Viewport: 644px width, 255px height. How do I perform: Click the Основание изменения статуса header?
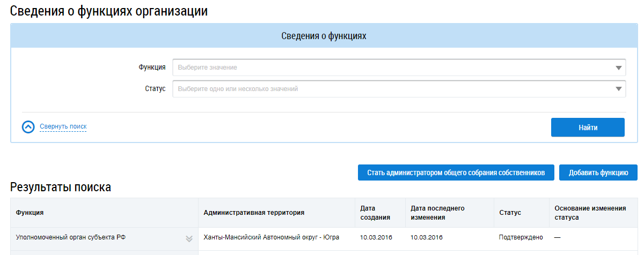pyautogui.click(x=590, y=213)
